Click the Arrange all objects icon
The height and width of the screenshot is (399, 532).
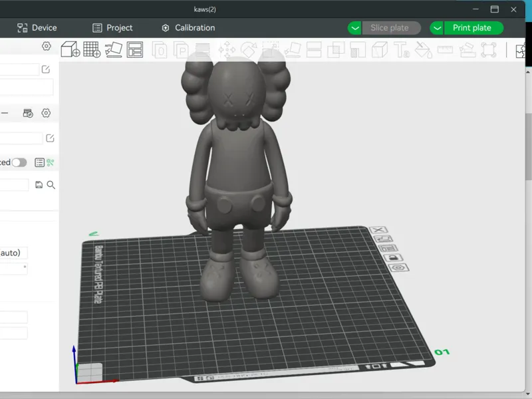135,49
